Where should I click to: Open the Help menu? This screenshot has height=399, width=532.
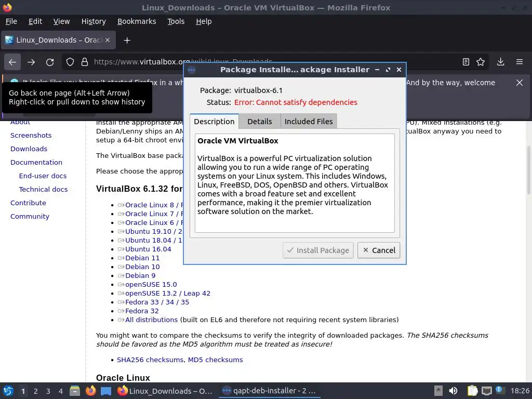coord(204,21)
